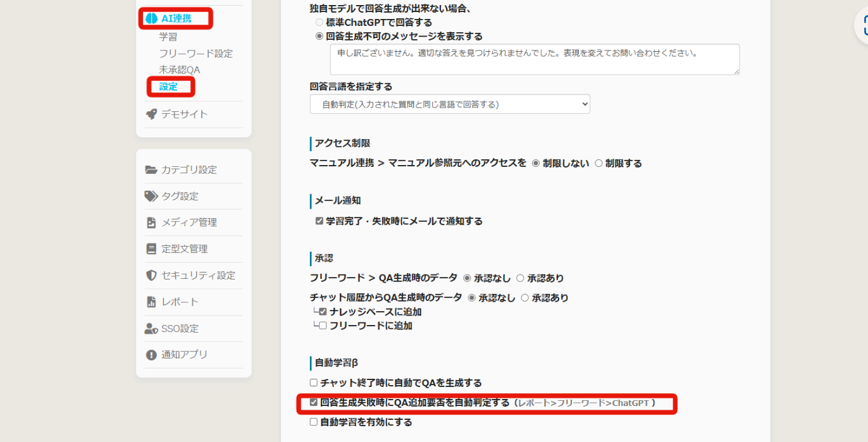Click the メディア管理 image icon
This screenshot has width=868, height=442.
tap(151, 223)
